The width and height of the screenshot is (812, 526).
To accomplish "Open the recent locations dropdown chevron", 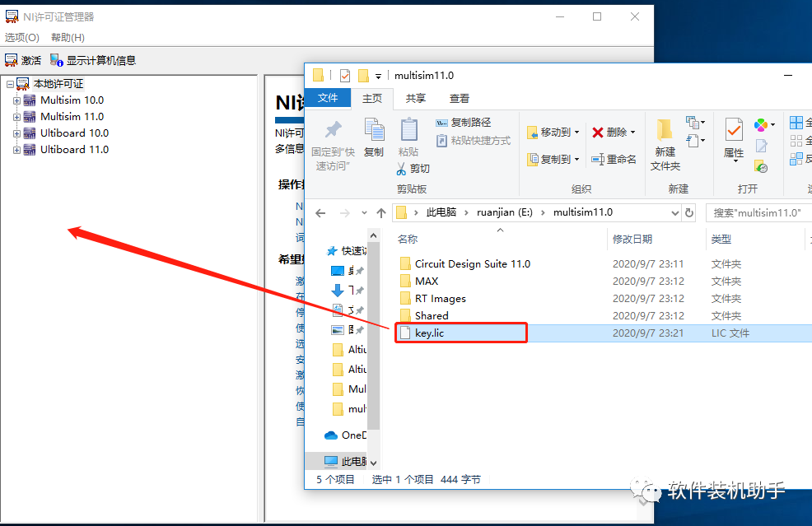I will [364, 212].
